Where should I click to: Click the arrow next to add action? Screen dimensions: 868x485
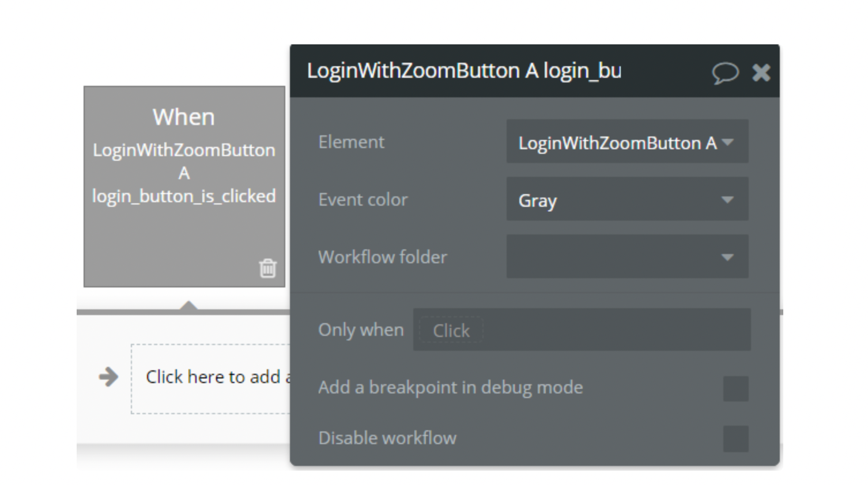[x=108, y=377]
